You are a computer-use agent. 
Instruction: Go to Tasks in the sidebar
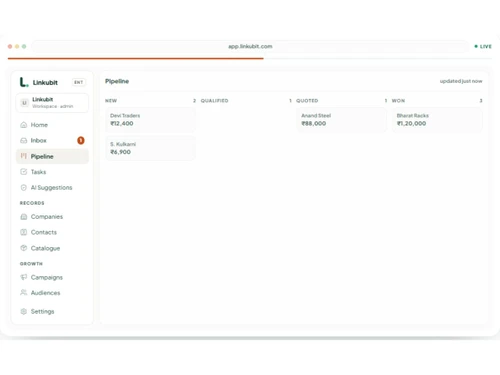click(x=52, y=172)
